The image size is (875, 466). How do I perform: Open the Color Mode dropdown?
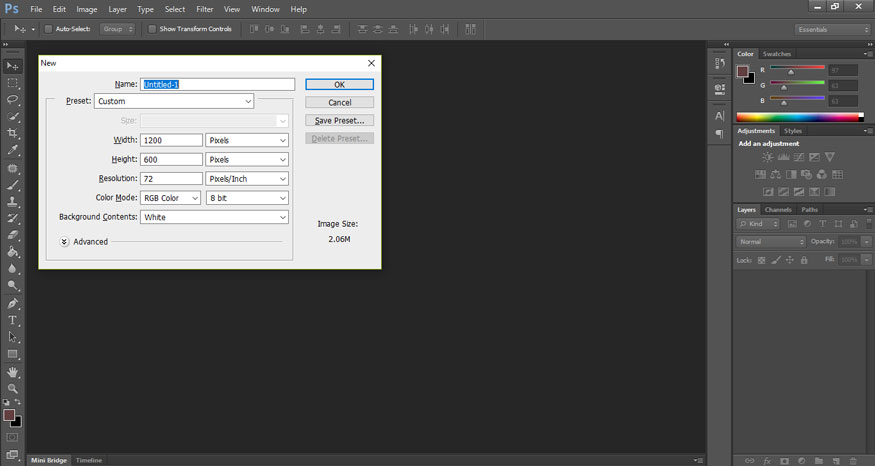171,198
